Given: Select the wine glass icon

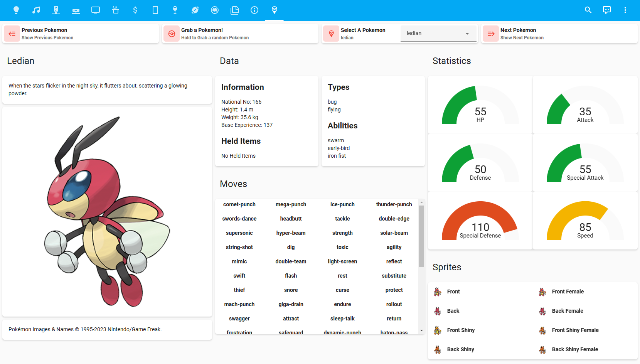Looking at the screenshot, I should point(175,10).
